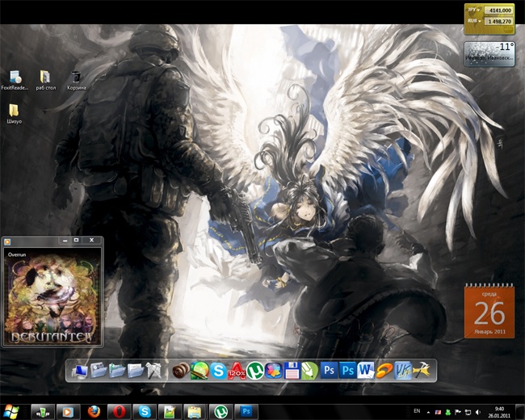The height and width of the screenshot is (420, 525).
Task: Click the blue floppy disk dock icon
Action: 292,371
